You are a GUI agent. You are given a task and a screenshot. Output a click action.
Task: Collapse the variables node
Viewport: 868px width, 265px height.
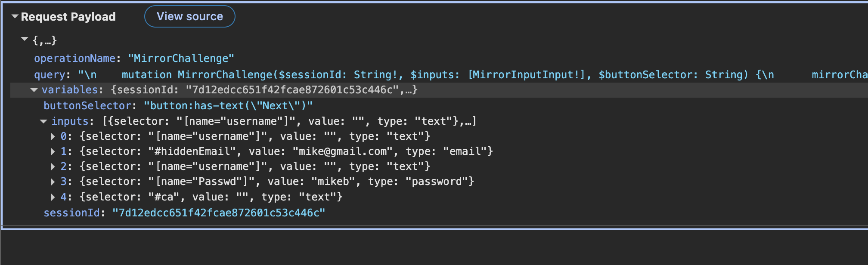(34, 90)
